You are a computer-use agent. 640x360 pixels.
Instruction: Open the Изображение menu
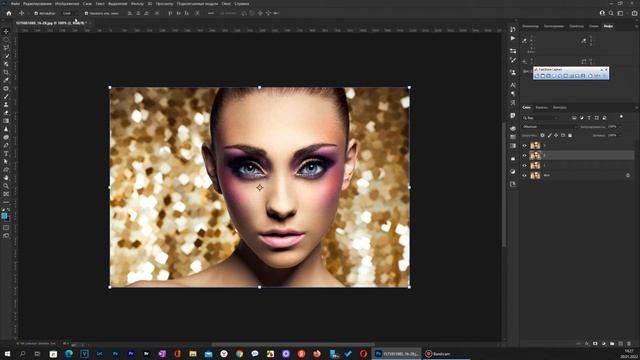(x=67, y=4)
